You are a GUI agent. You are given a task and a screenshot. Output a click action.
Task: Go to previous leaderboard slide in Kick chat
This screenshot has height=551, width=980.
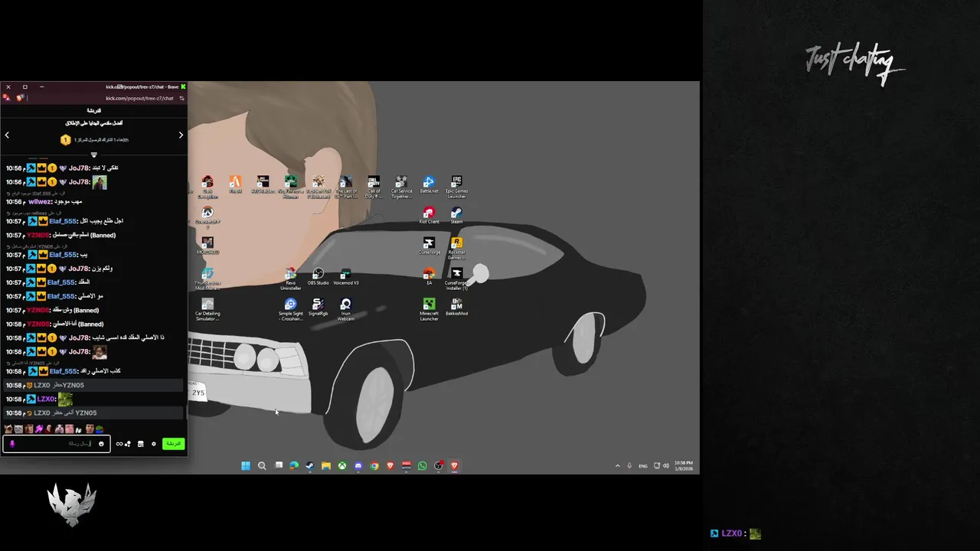pos(7,135)
